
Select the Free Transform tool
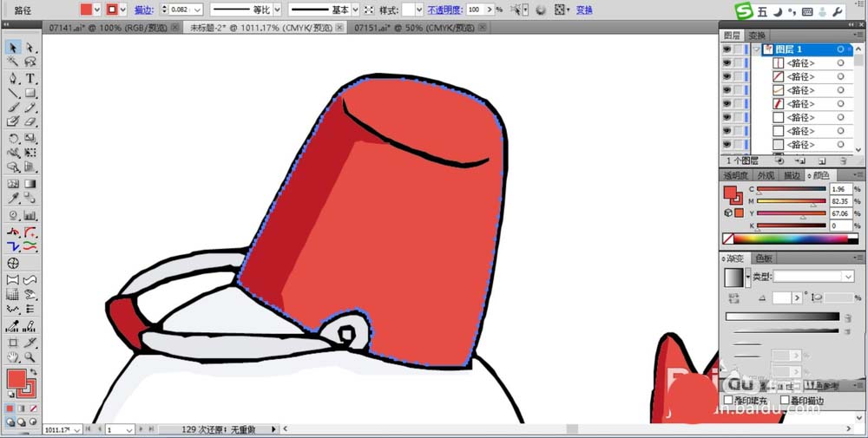tap(30, 153)
